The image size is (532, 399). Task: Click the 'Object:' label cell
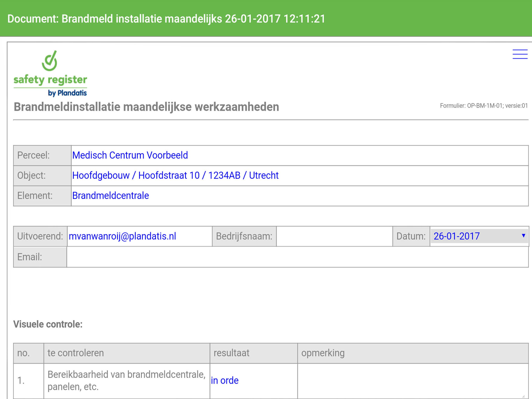click(x=42, y=176)
